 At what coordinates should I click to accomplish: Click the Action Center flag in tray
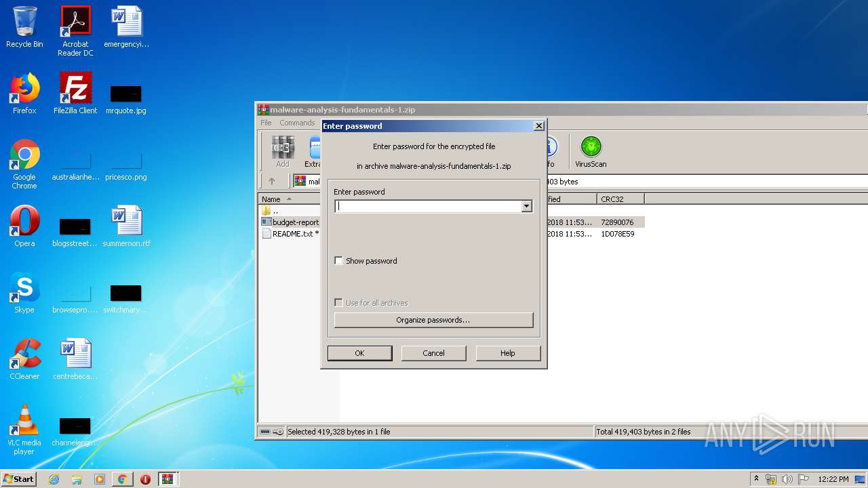(803, 479)
